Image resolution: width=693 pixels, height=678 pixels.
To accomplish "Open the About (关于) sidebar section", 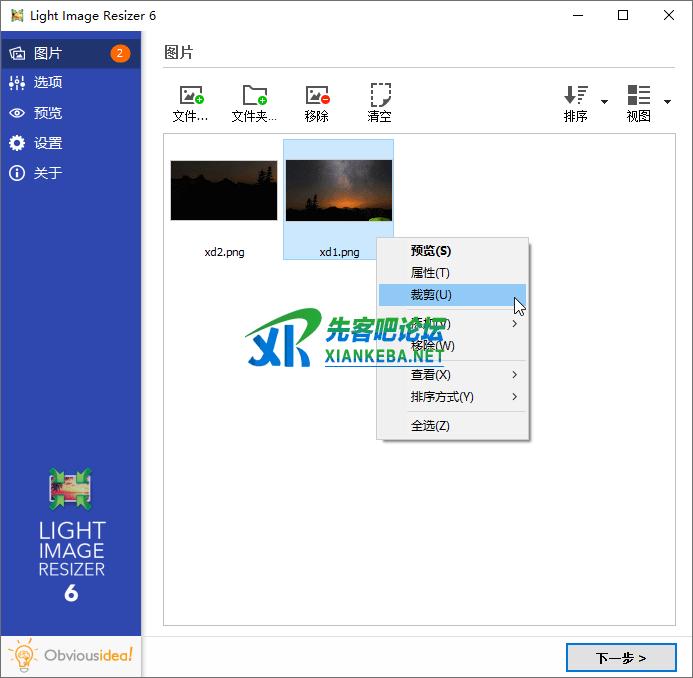I will 48,173.
